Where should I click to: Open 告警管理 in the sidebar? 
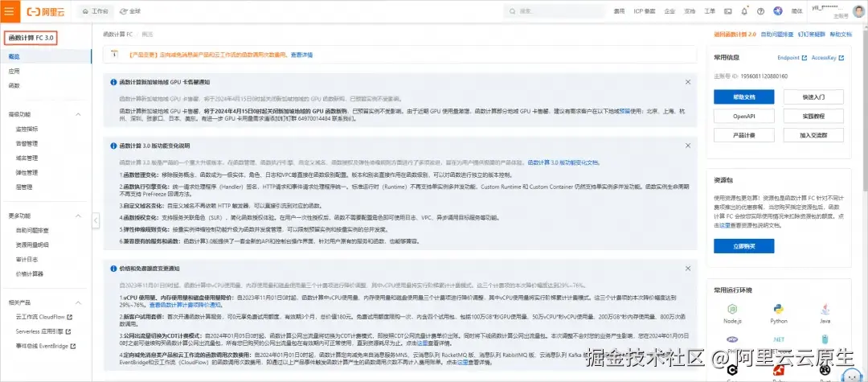(27, 143)
